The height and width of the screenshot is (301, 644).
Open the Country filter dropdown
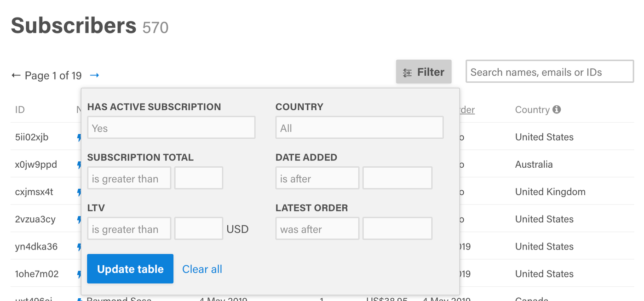tap(359, 128)
